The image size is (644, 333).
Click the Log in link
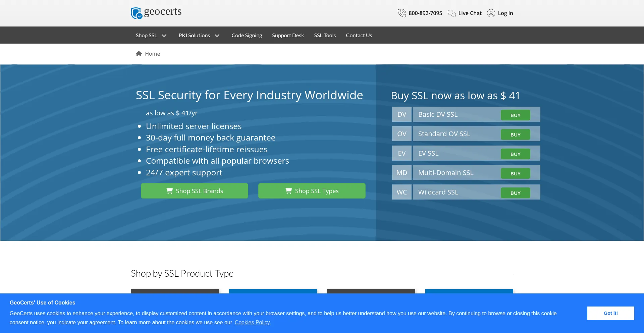coord(505,13)
